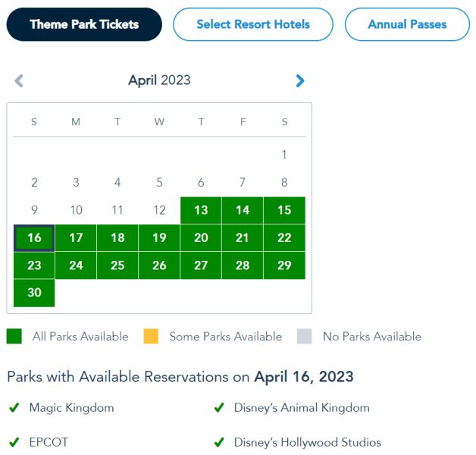Click yellow Some Parks Available legend swatch
The image size is (476, 455).
[x=151, y=337]
